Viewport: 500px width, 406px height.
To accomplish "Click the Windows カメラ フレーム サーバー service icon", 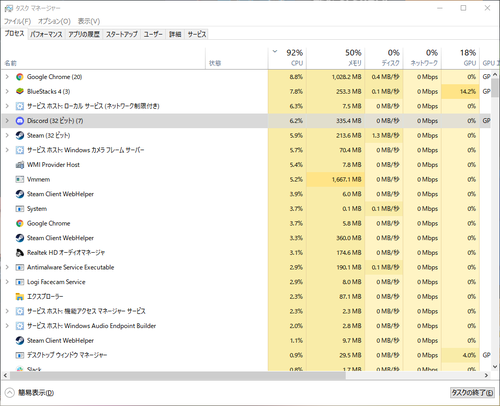I will tap(20, 150).
